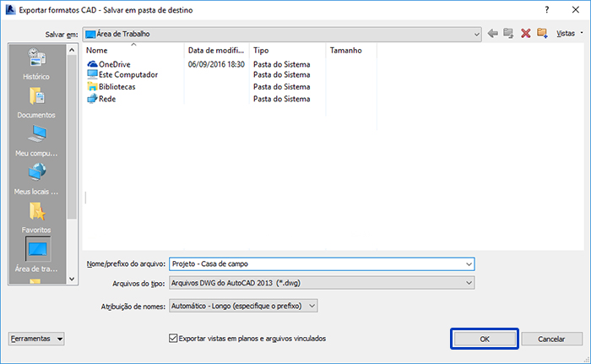Select Meus locais de rede shortcut
591x364 pixels.
click(x=36, y=179)
